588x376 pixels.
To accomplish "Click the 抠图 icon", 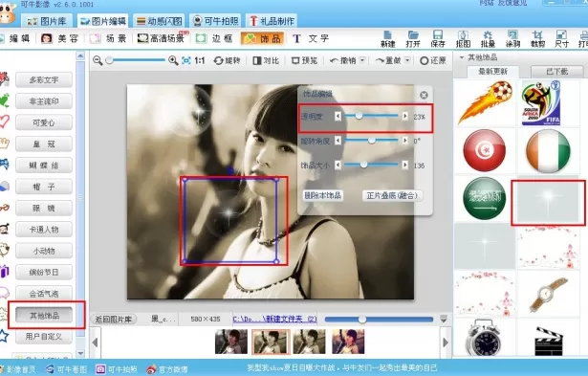I will point(463,39).
